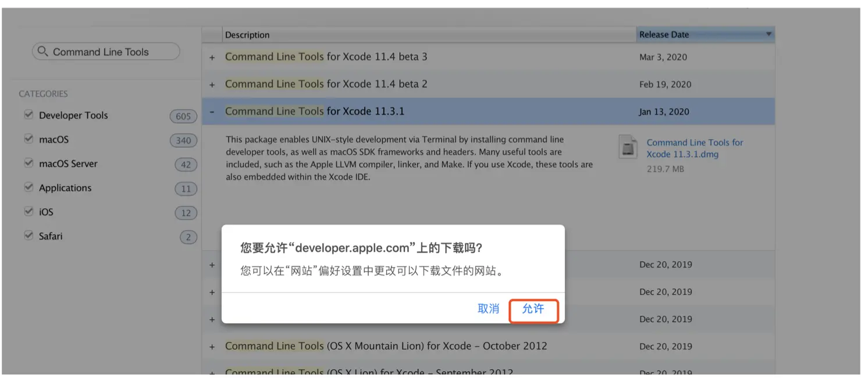Click the Mar 3, 2020 date

(663, 57)
